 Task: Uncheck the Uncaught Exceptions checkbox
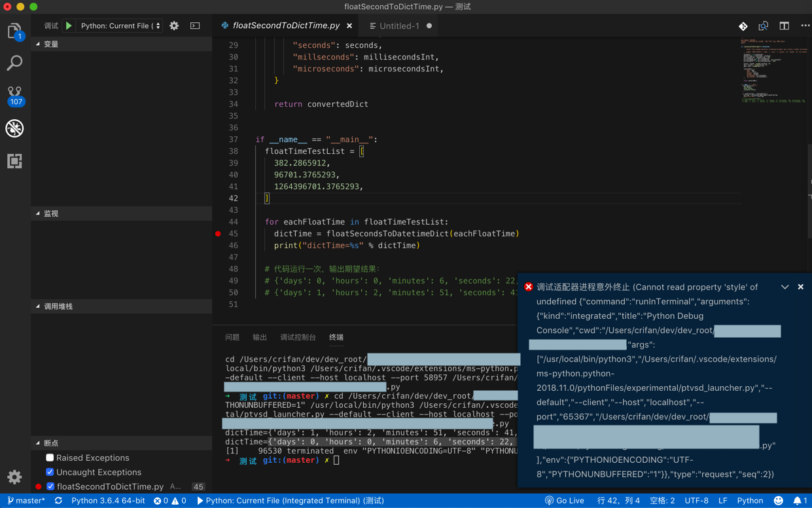50,472
